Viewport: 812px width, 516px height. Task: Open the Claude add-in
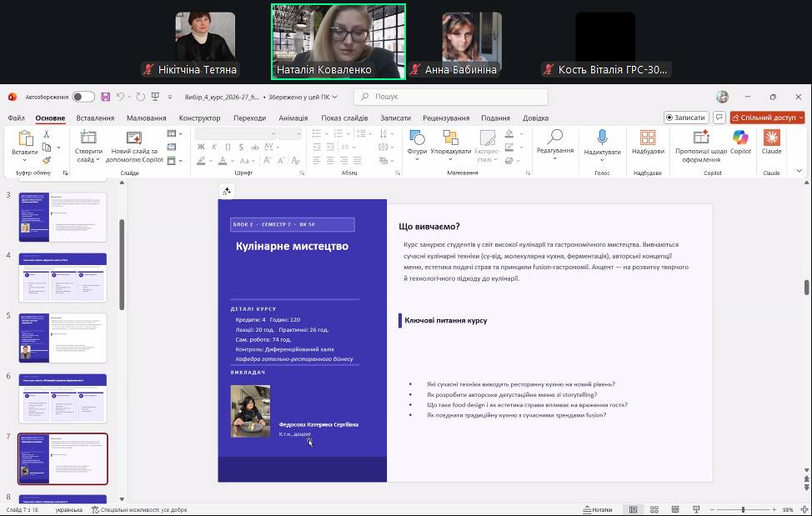point(771,141)
